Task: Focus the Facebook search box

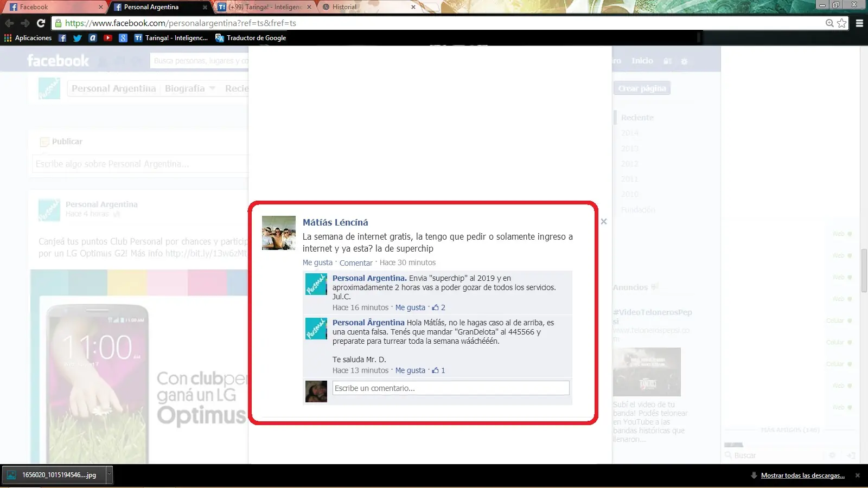Action: click(x=199, y=61)
